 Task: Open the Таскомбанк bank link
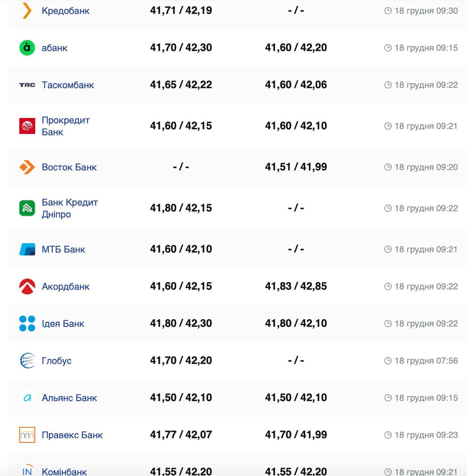(x=68, y=85)
